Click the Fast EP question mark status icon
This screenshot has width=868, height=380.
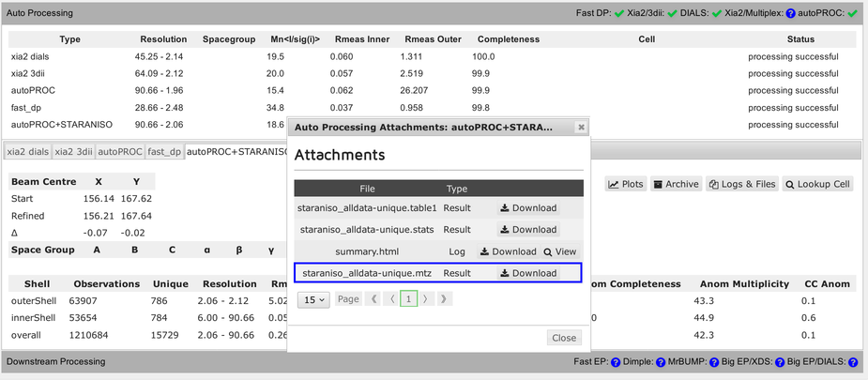click(615, 362)
